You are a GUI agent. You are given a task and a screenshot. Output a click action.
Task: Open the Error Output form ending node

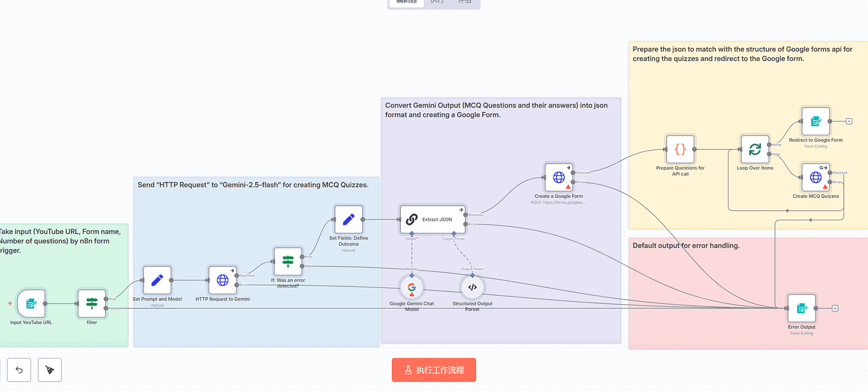coord(801,308)
